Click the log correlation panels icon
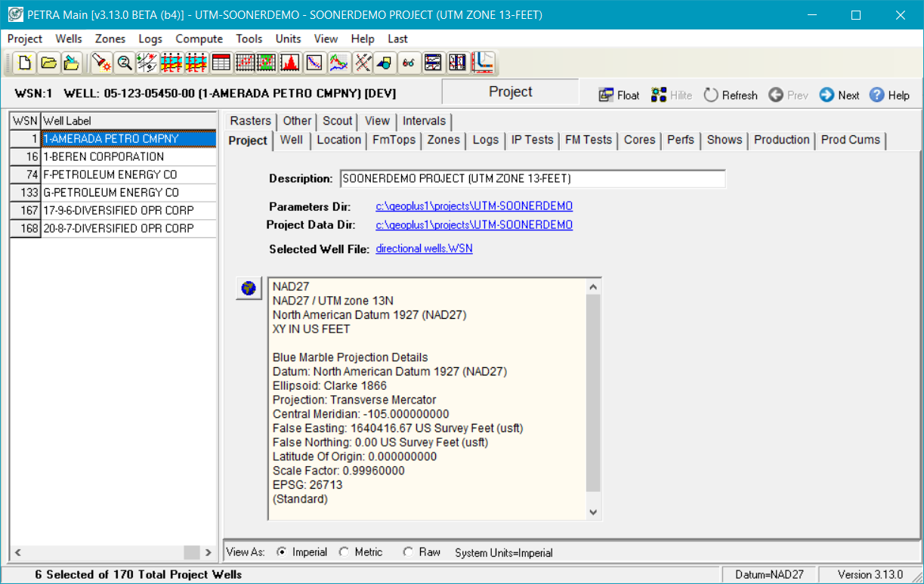Viewport: 924px width, 584px height. pos(433,63)
